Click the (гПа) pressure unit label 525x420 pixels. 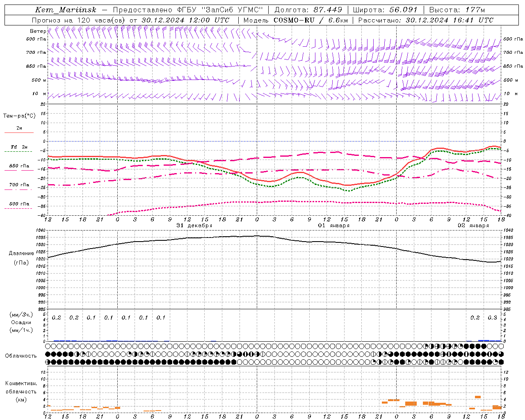[x=21, y=262]
